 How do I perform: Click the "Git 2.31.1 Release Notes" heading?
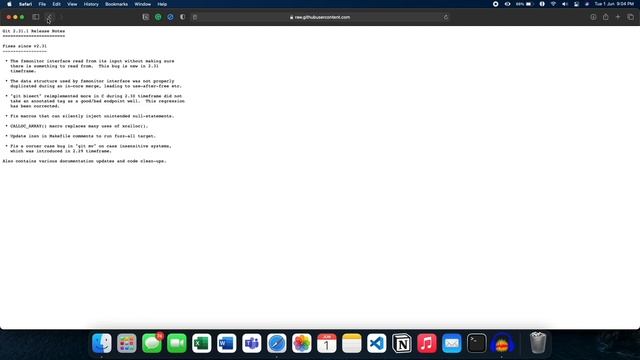tap(33, 31)
